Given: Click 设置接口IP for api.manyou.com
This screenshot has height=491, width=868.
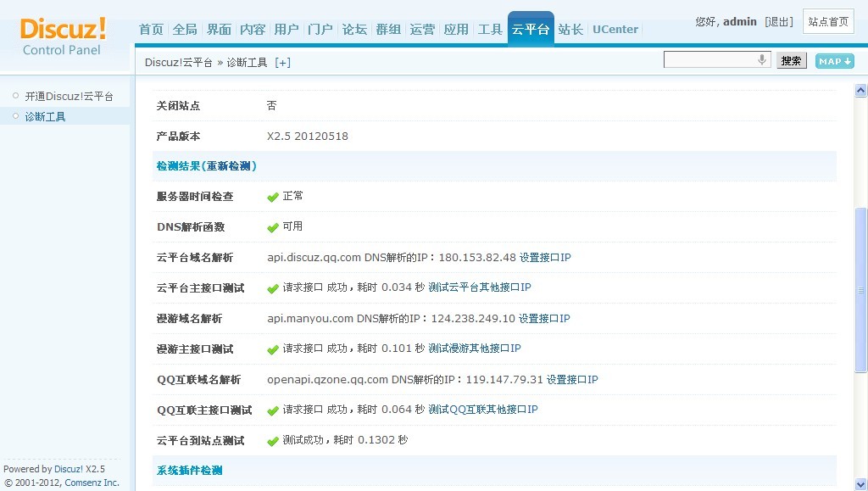Looking at the screenshot, I should 544,318.
